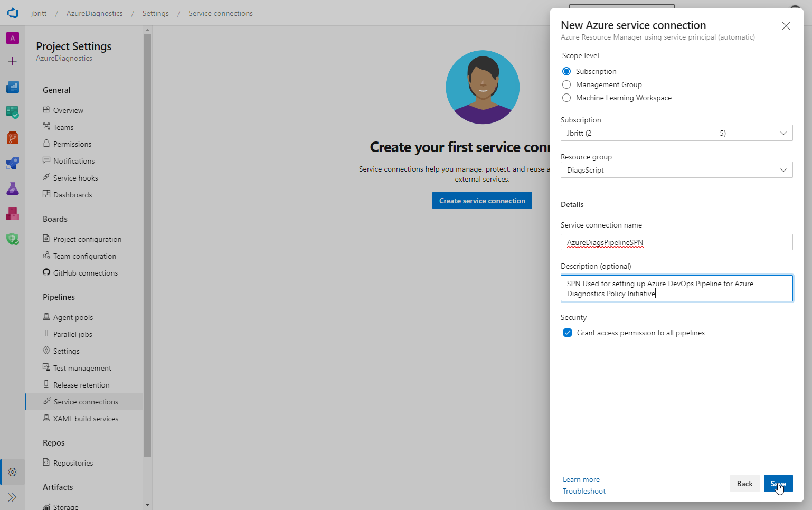Open the Repos hub icon in the left rail

point(13,138)
